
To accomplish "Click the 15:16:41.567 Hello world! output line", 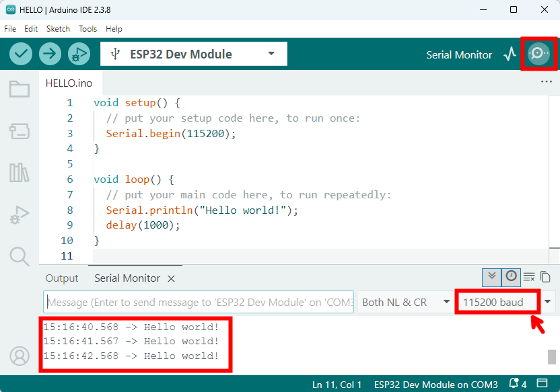I will tap(131, 342).
